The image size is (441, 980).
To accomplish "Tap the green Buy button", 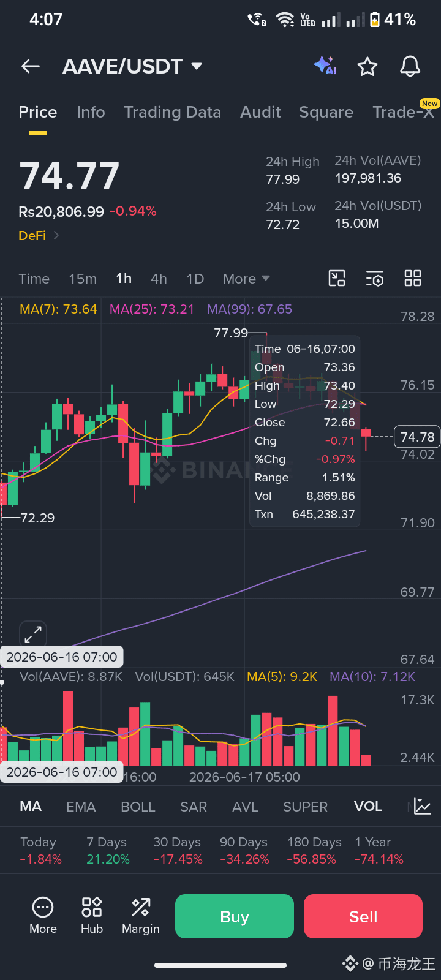I will pyautogui.click(x=235, y=916).
